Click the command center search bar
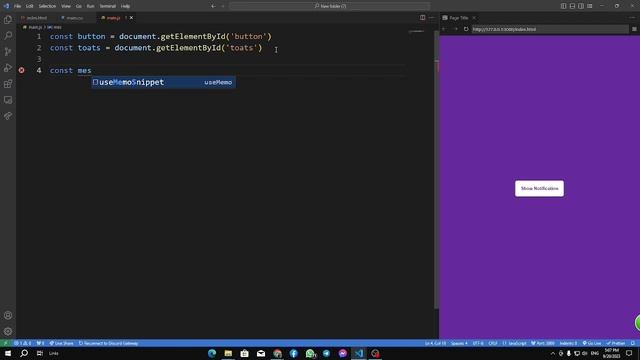640x360 pixels. coord(330,6)
